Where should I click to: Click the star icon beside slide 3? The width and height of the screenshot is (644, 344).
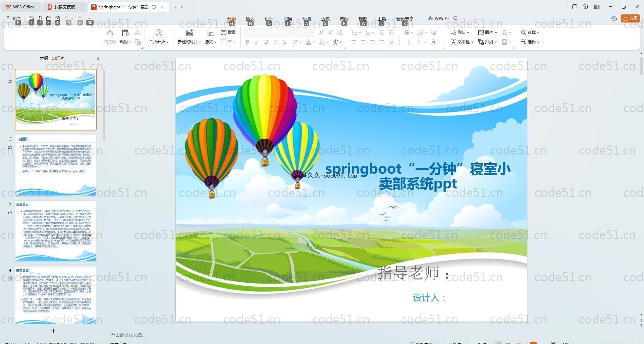pos(10,213)
